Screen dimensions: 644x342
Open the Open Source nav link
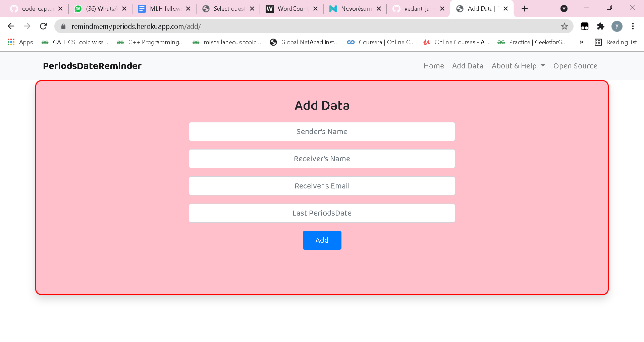click(575, 66)
